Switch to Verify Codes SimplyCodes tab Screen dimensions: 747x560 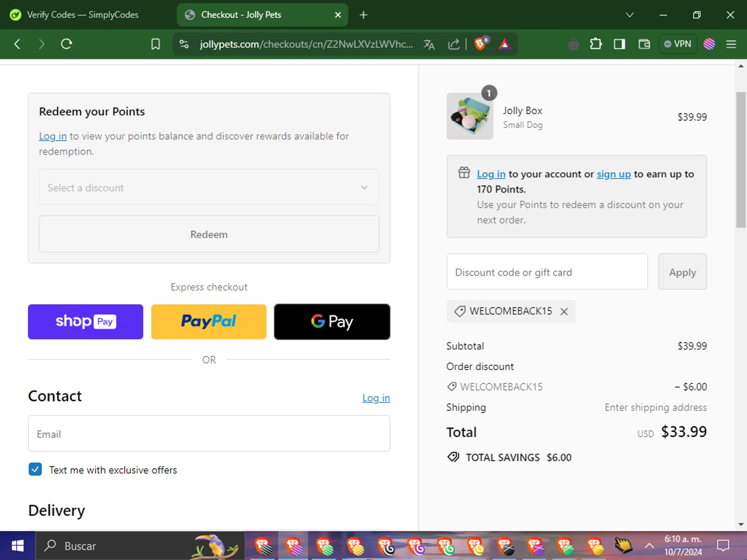click(x=84, y=15)
